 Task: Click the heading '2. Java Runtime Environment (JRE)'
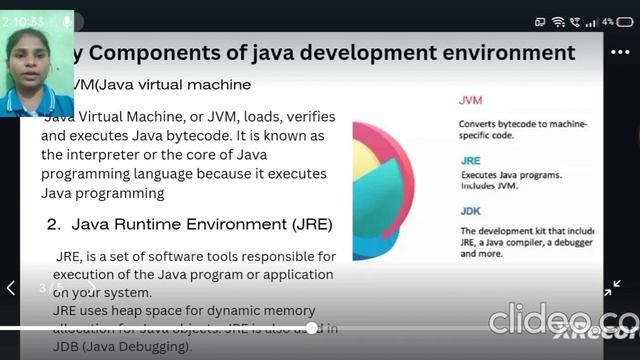190,224
